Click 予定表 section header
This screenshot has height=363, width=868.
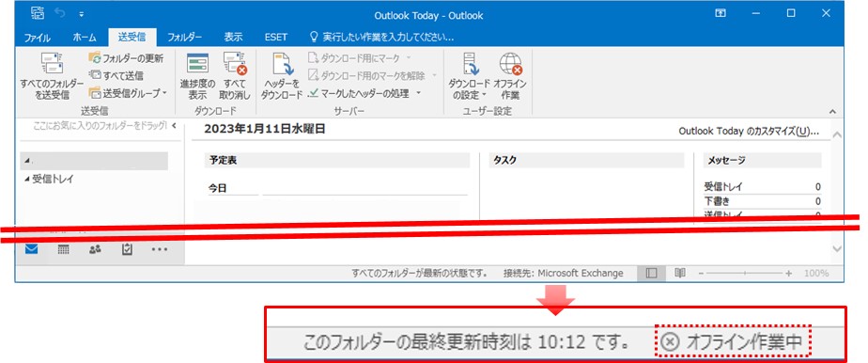click(x=336, y=160)
